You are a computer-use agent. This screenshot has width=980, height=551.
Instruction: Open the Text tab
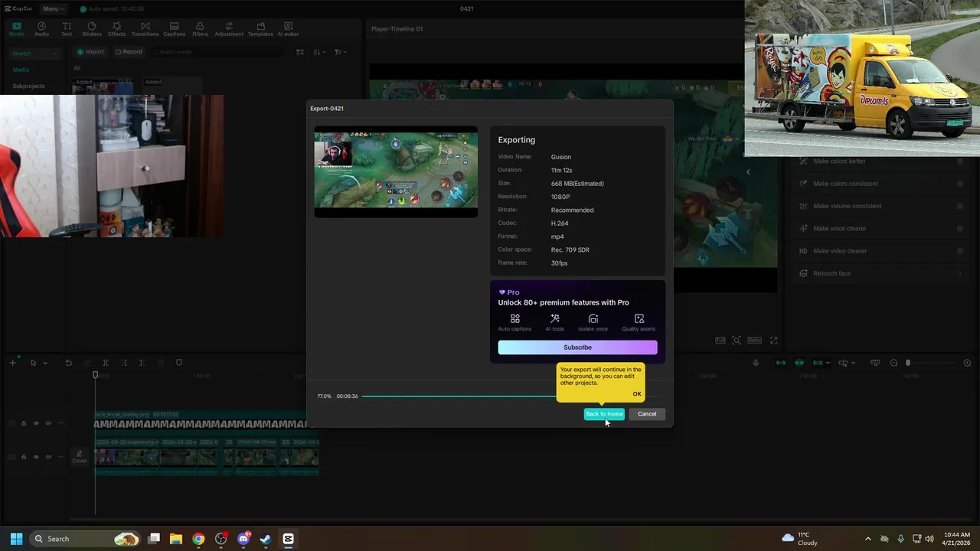[67, 29]
